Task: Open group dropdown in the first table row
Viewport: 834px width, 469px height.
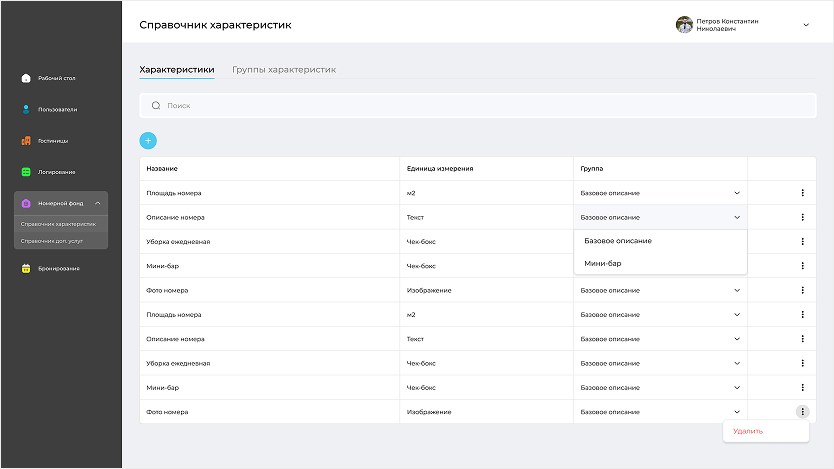Action: click(737, 193)
